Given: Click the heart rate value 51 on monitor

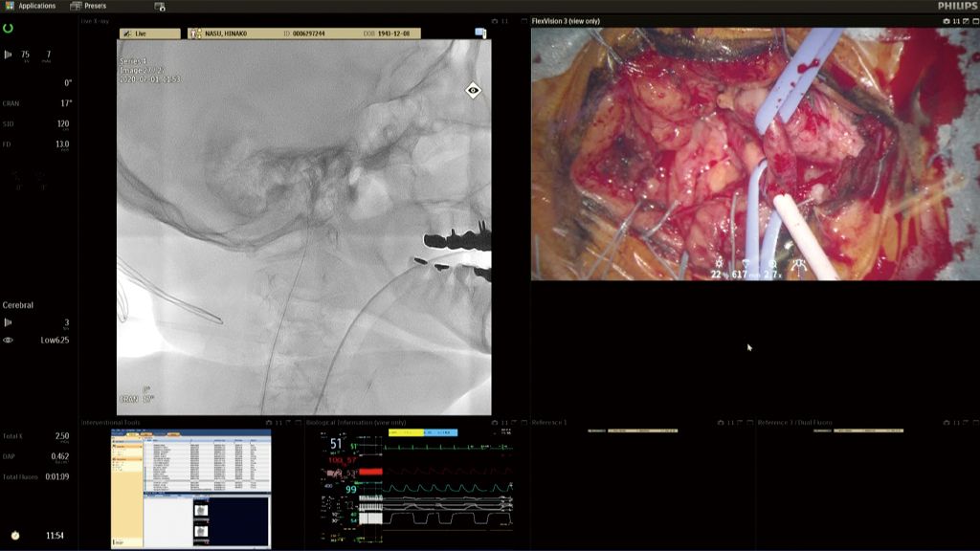Looking at the screenshot, I should pos(336,444).
